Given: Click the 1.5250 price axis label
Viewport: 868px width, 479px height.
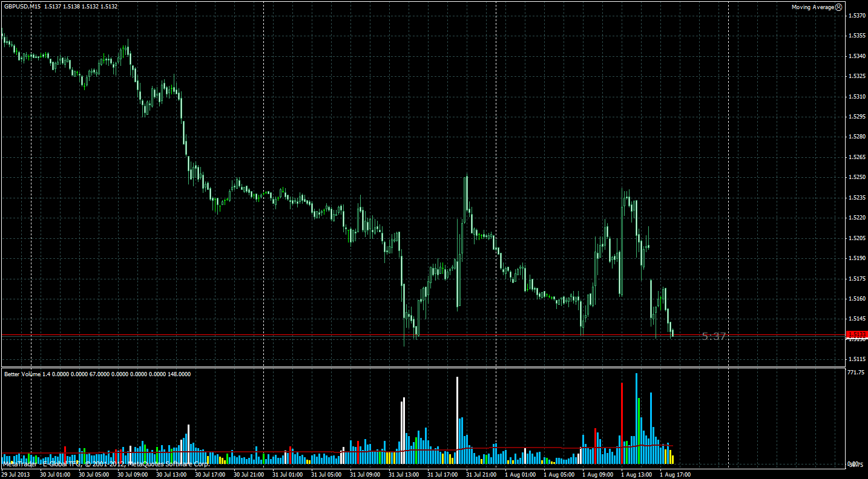Looking at the screenshot, I should [x=856, y=177].
